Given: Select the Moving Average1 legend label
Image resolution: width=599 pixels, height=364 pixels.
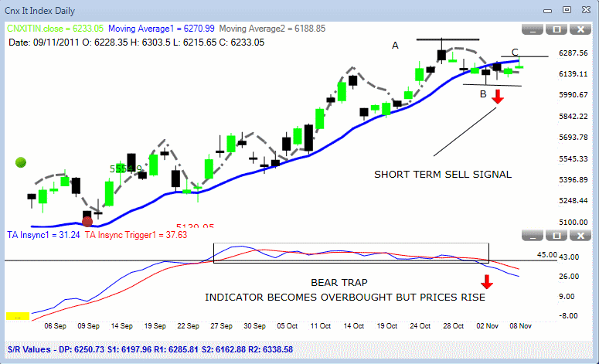Looking at the screenshot, I should point(162,29).
